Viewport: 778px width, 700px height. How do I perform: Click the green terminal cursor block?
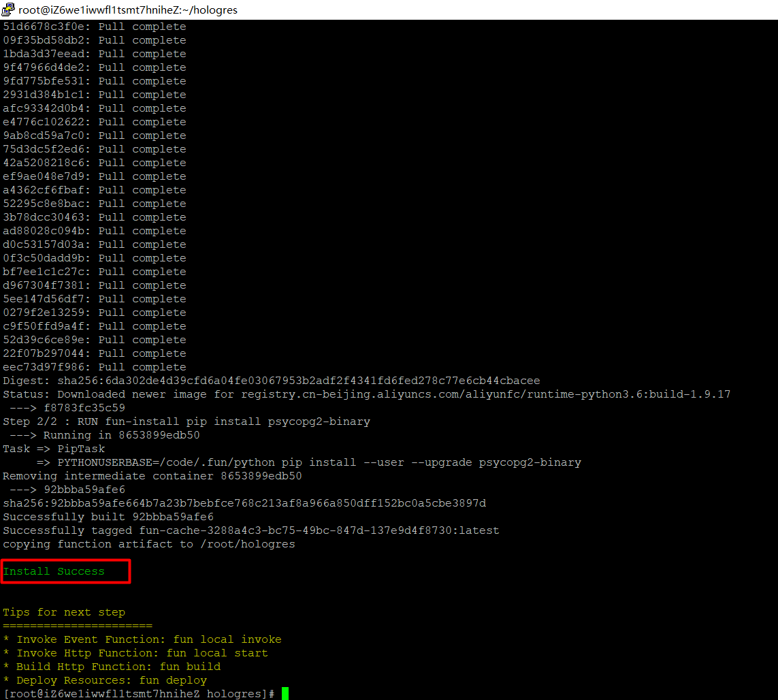[285, 694]
